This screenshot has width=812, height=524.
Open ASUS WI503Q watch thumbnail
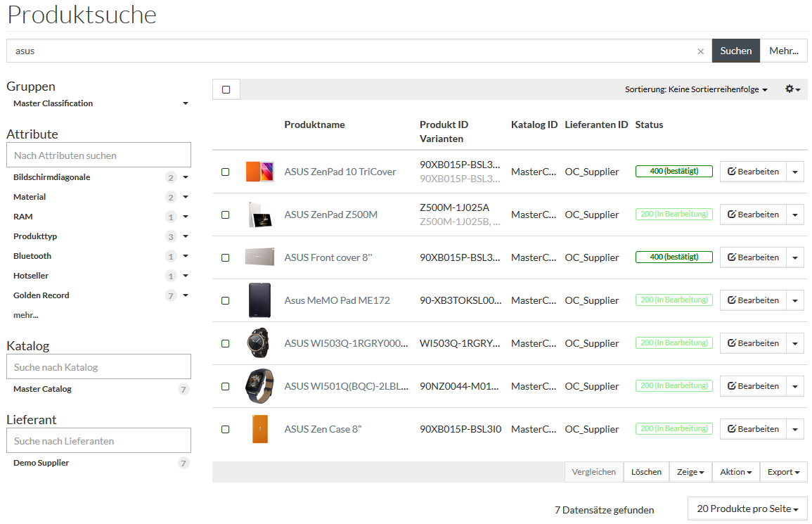coord(259,343)
